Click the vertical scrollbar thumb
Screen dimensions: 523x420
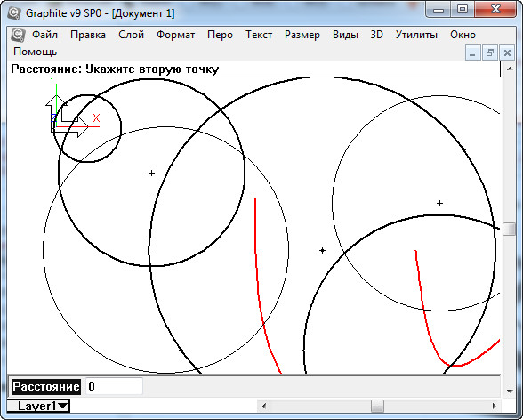(x=510, y=230)
